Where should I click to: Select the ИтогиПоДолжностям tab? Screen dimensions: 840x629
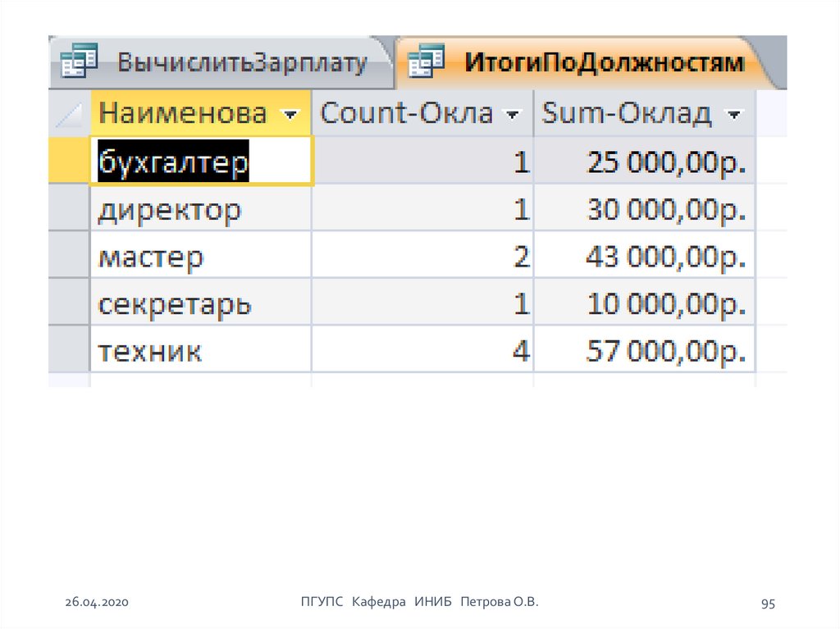click(605, 63)
